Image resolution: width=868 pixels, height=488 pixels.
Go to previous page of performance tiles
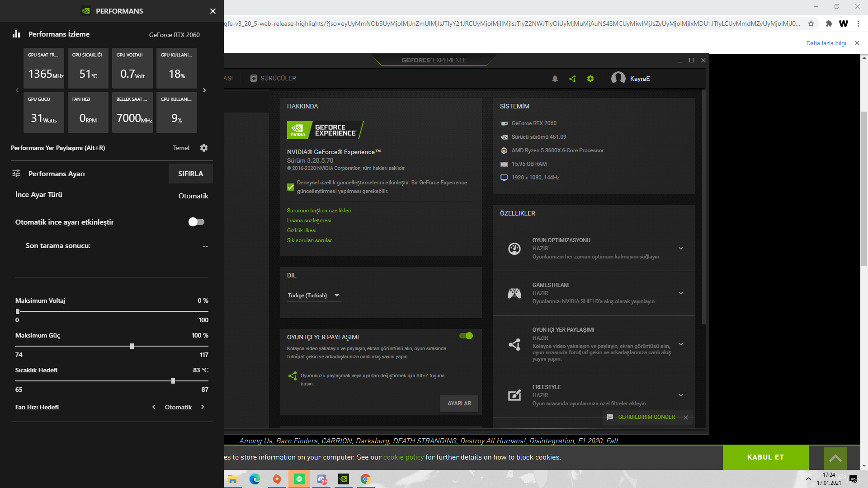pyautogui.click(x=17, y=90)
